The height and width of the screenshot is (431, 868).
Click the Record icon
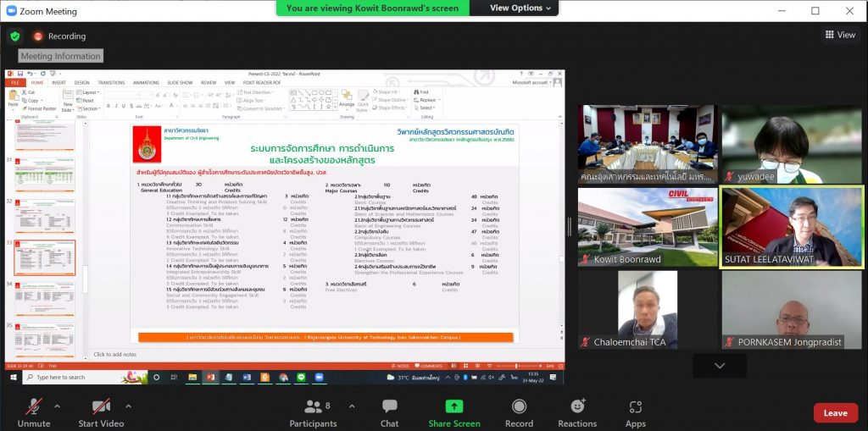[519, 407]
